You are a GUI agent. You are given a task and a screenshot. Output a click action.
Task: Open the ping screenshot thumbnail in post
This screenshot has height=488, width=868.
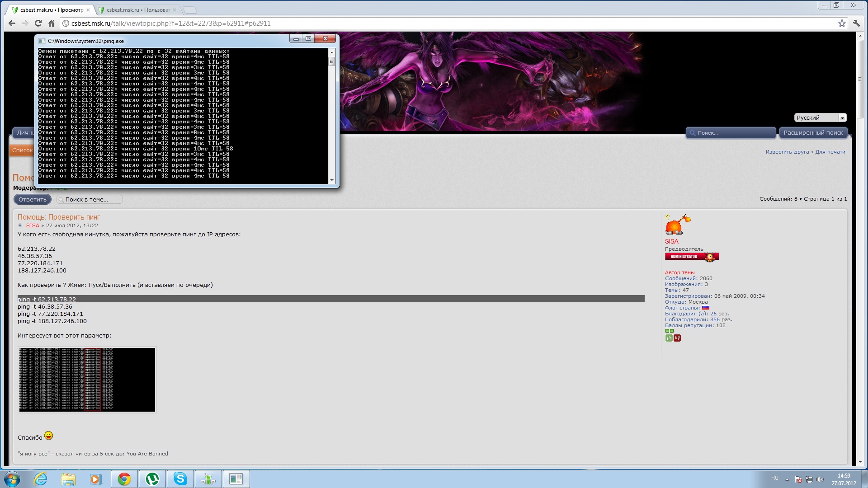pos(87,380)
